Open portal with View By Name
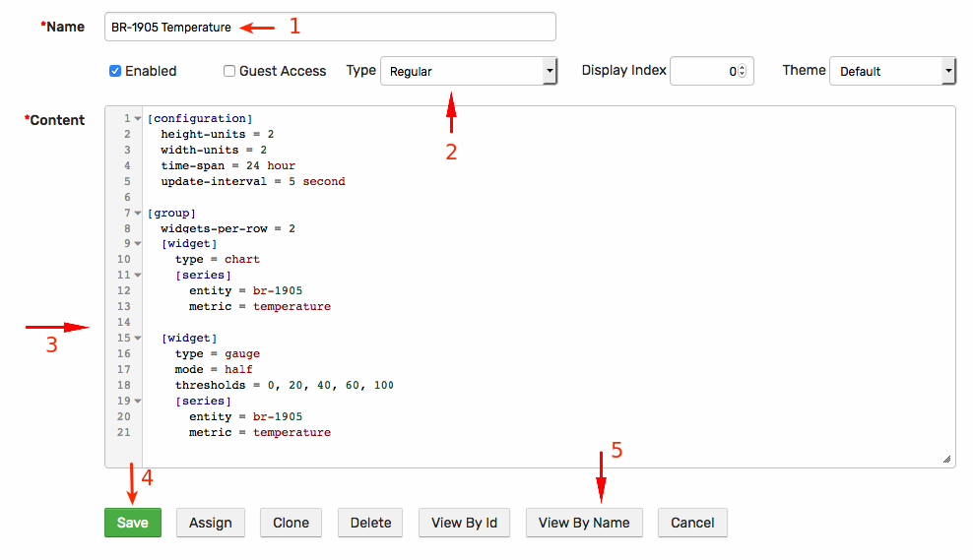Image resolution: width=973 pixels, height=560 pixels. pos(584,523)
